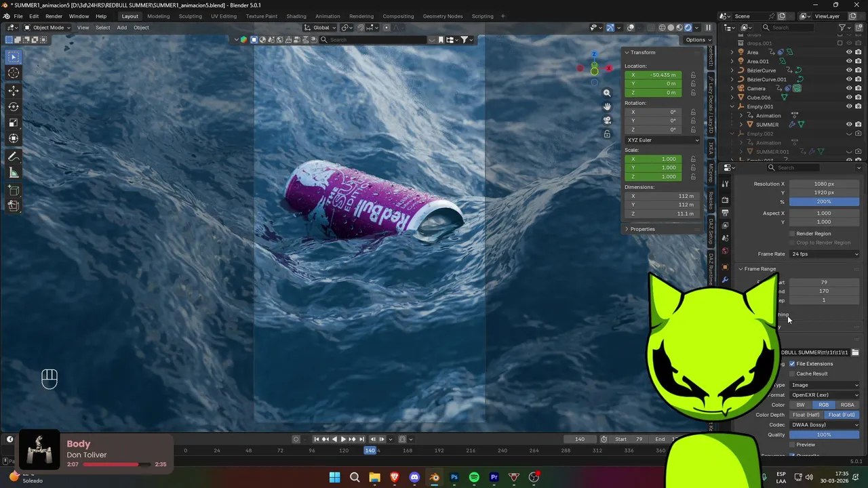The width and height of the screenshot is (868, 488).
Task: Open the Output properties tab icon
Action: click(725, 213)
